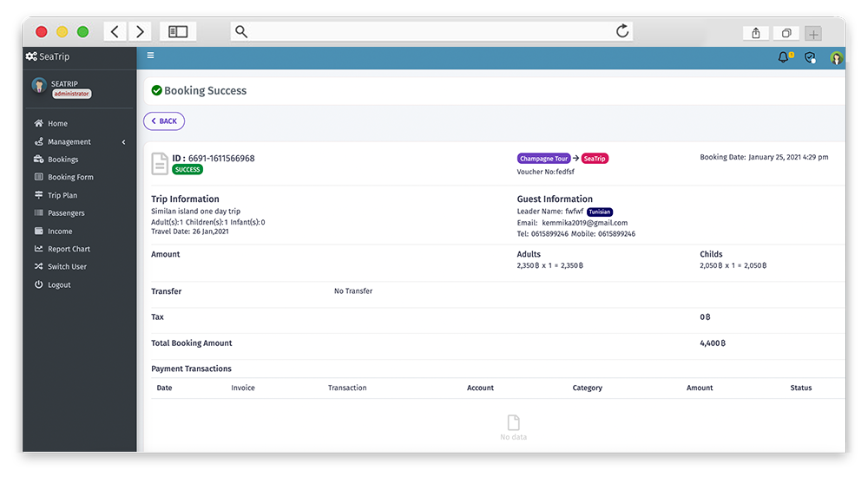868x483 pixels.
Task: Click the BACK button
Action: click(164, 121)
